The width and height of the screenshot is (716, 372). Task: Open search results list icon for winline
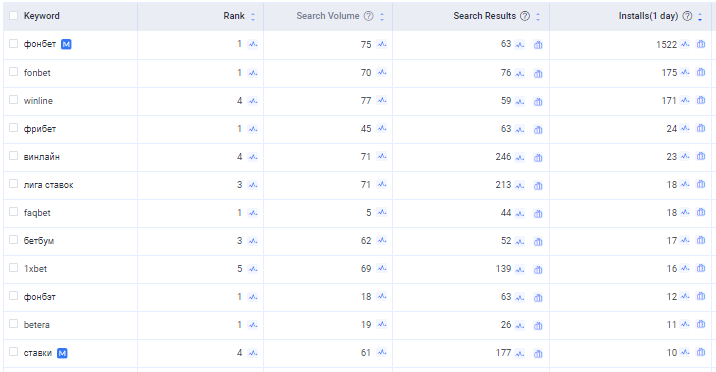538,101
